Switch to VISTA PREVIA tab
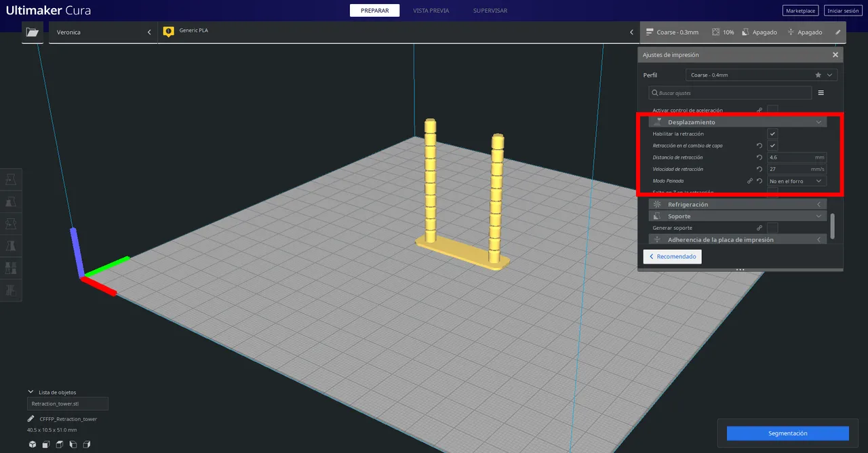 click(431, 10)
